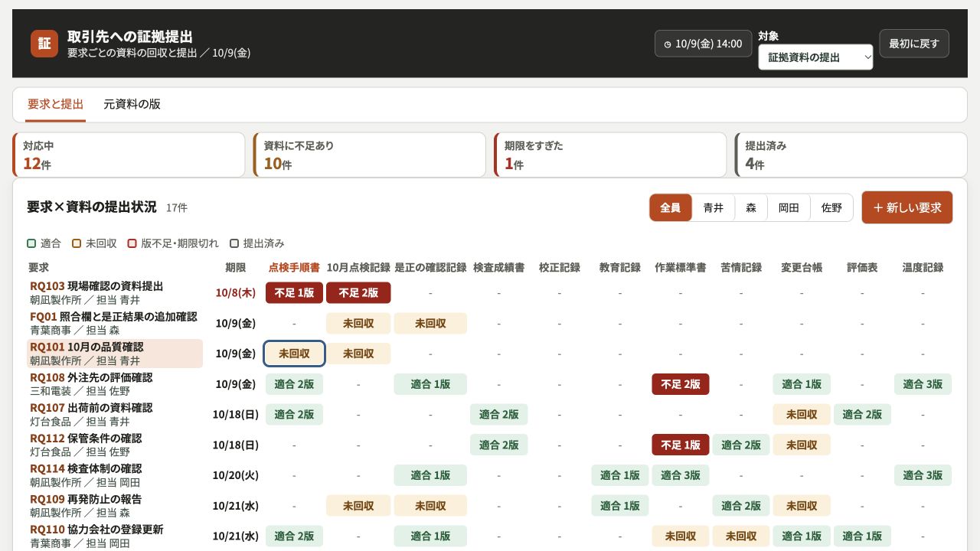980x551 pixels.
Task: Open the RQ110 協力会社の登録更新 row
Action: tap(115, 536)
